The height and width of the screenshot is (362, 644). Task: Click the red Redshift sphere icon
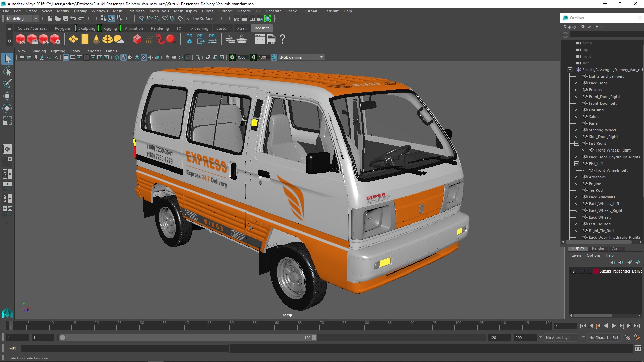click(x=171, y=39)
